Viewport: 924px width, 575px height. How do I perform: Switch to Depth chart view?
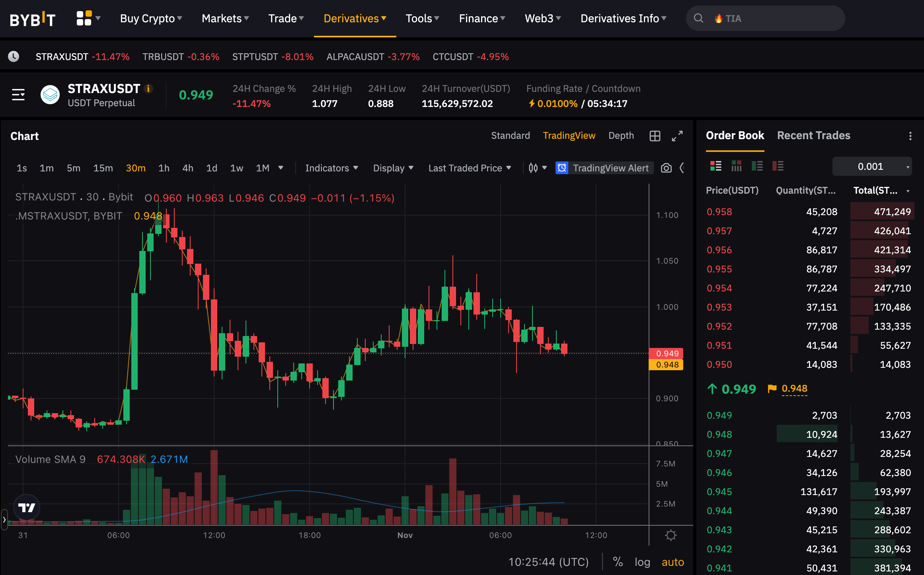[621, 136]
